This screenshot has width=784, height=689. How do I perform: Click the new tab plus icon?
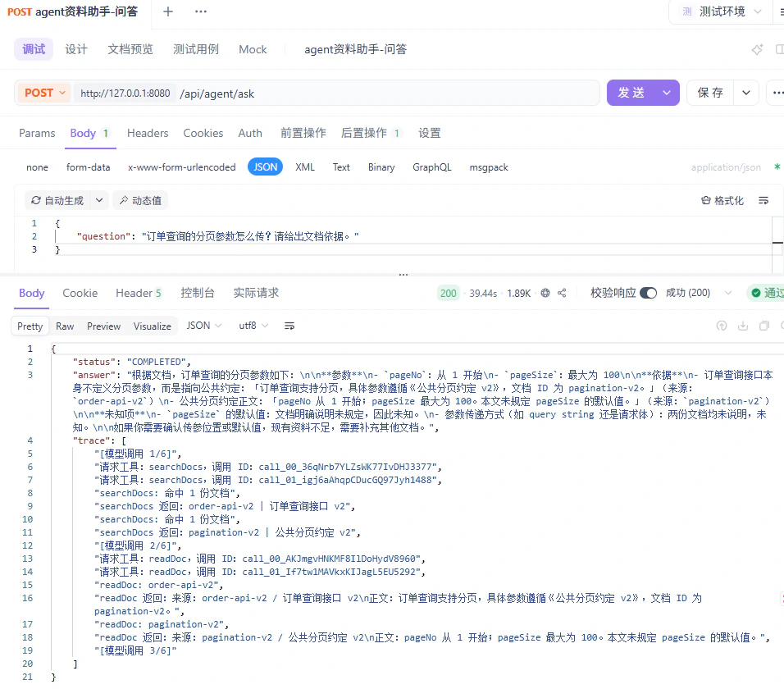(168, 11)
